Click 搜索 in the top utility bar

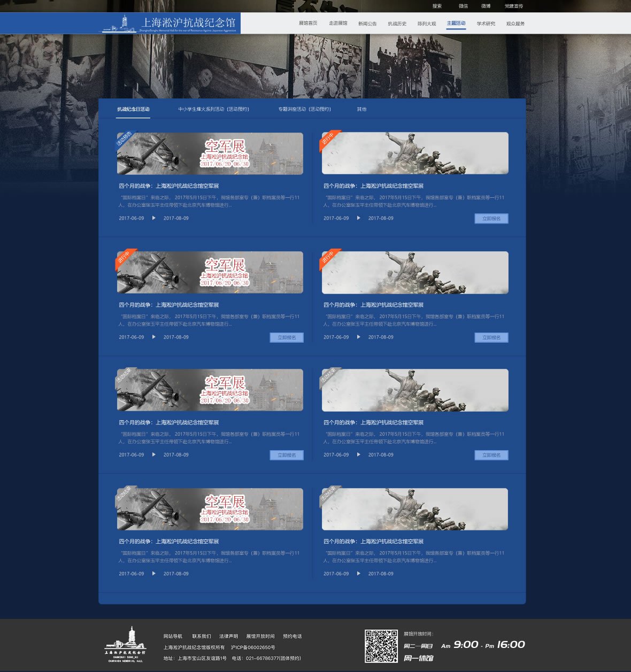[x=437, y=6]
